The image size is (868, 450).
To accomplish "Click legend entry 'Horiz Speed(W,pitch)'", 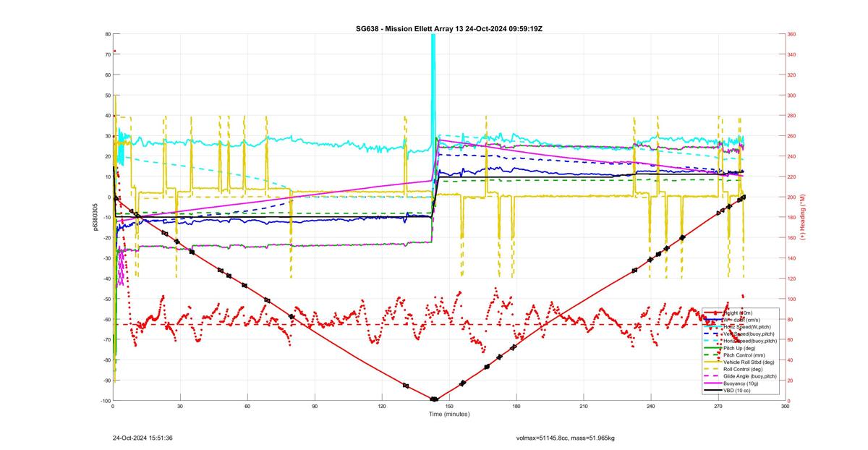I will click(x=746, y=327).
